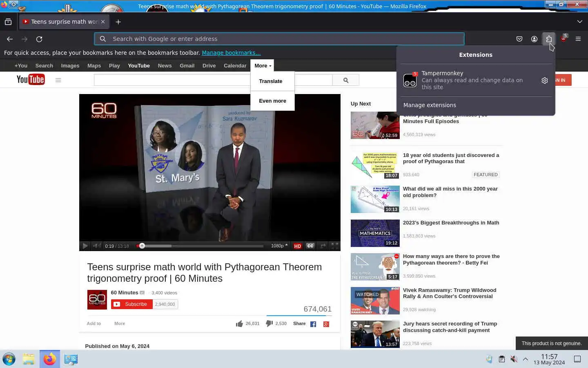Open clipboard tray icon
Viewport: 588px width, 368px height.
coord(501,359)
